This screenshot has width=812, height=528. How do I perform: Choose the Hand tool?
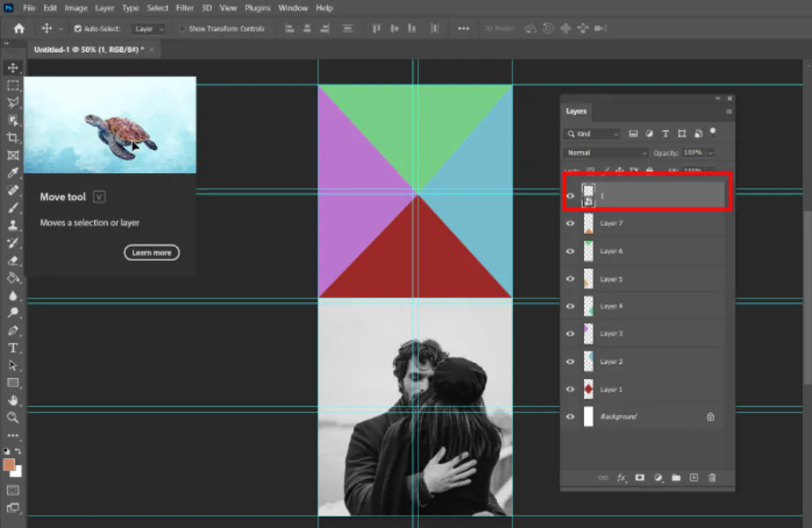tap(13, 400)
